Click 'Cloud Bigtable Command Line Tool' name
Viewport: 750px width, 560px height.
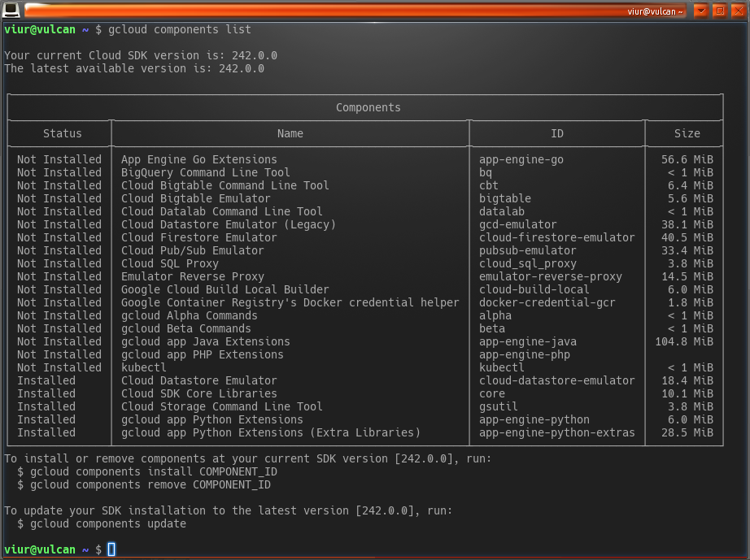pyautogui.click(x=225, y=185)
